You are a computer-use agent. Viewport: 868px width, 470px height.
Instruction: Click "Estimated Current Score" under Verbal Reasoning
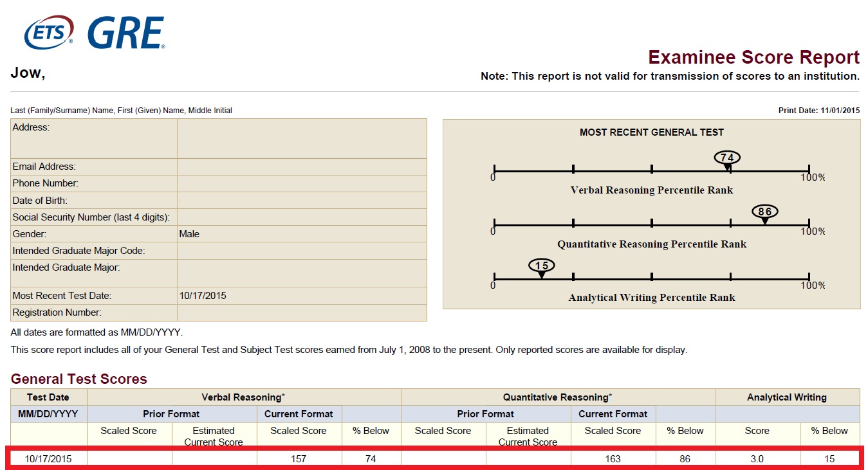[x=214, y=437]
